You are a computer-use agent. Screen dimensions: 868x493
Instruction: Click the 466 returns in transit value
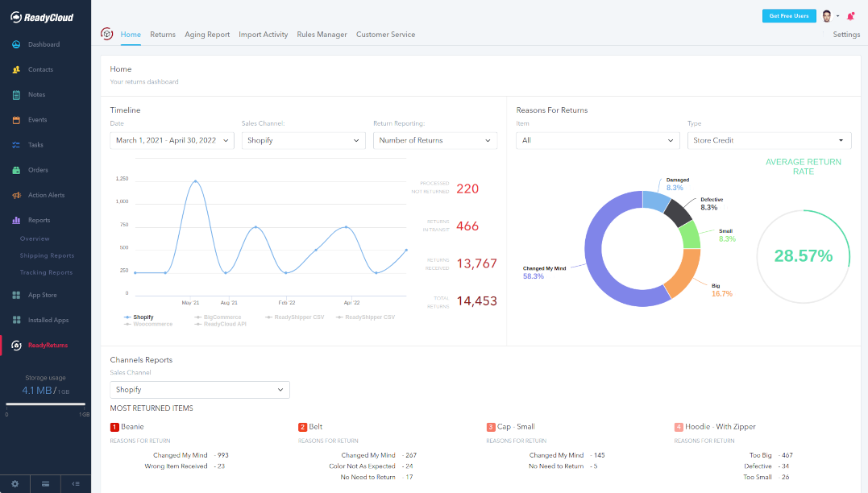click(x=467, y=226)
